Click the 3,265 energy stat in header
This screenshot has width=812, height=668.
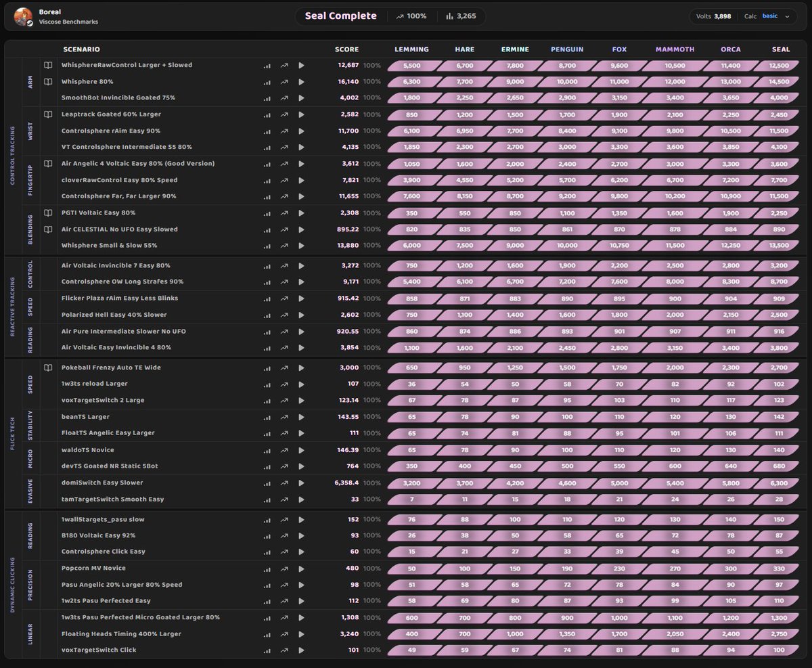click(x=461, y=16)
